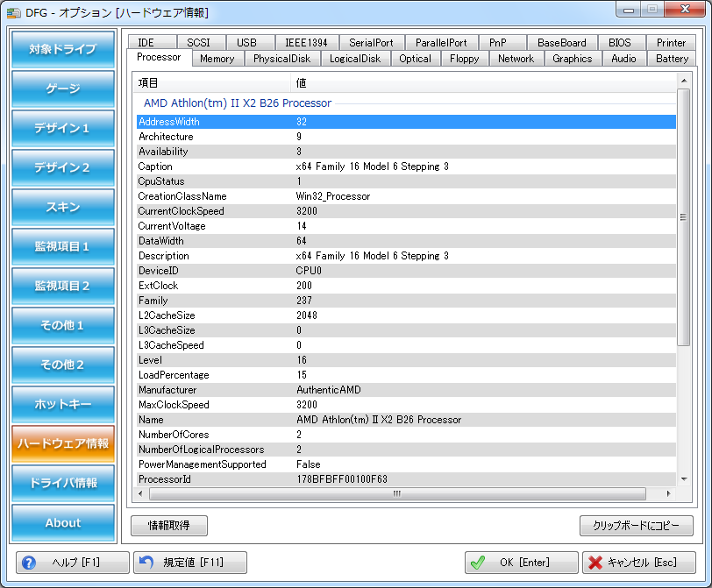712x588 pixels.
Task: Click the green checkmark OK icon
Action: pyautogui.click(x=478, y=563)
